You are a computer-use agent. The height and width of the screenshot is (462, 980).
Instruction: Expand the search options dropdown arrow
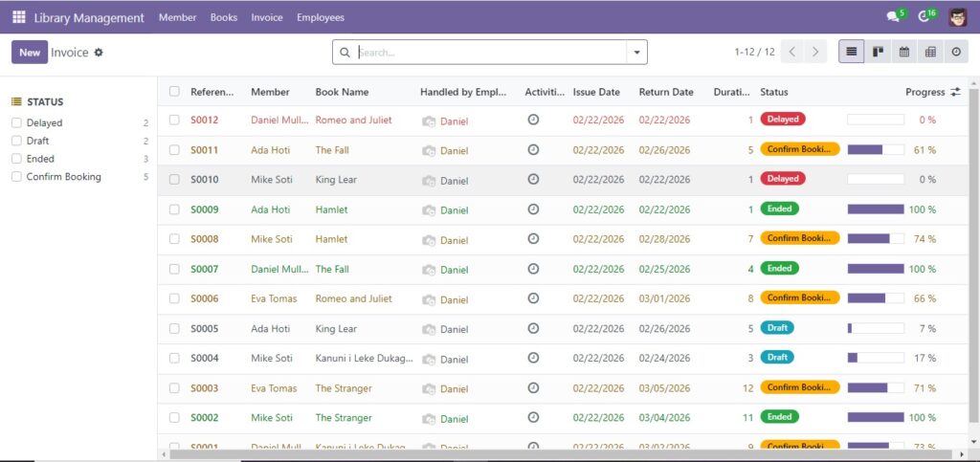click(x=637, y=53)
